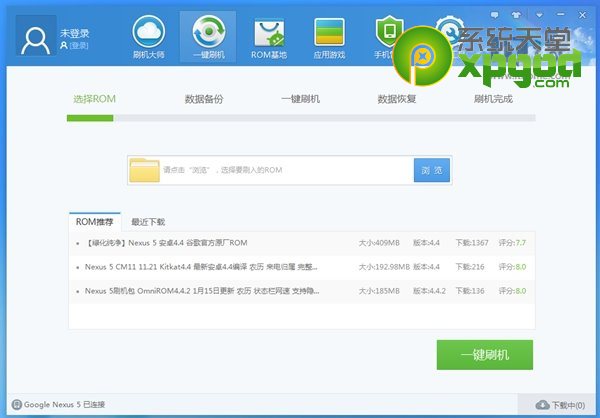Select the 一键刷机 toolbar icon
Screen dimensions: 600x418
[208, 32]
